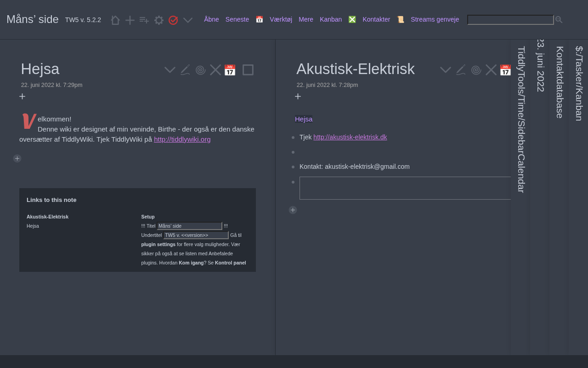Expand the top toolbar chevron dropdown

(x=188, y=20)
